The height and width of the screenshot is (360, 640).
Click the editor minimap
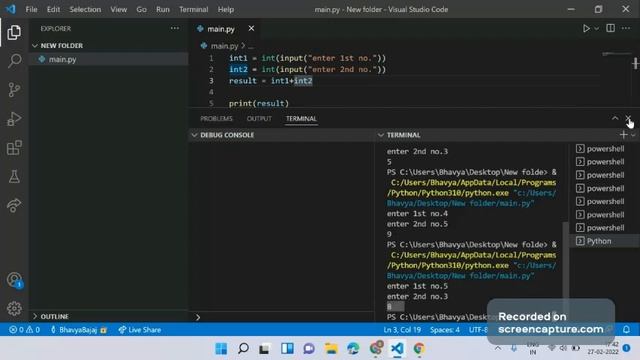[x=616, y=54]
